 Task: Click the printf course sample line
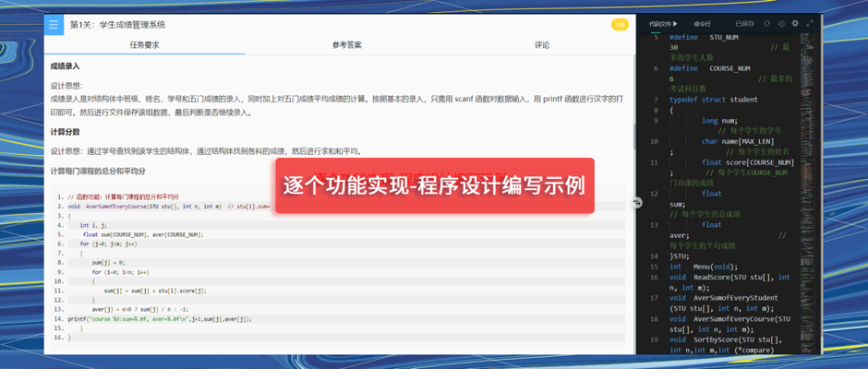tap(160, 319)
